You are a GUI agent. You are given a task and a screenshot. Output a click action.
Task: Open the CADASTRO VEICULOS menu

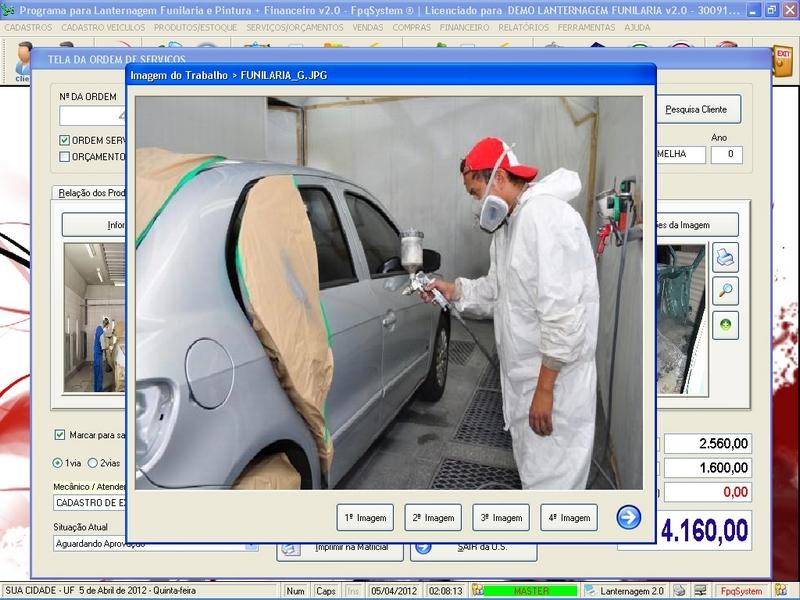pos(103,28)
